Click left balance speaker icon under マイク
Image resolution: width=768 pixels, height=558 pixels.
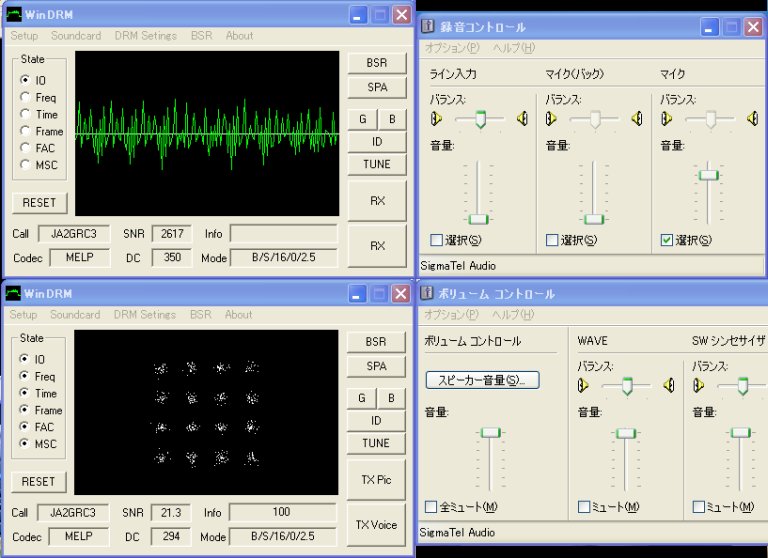(666, 119)
